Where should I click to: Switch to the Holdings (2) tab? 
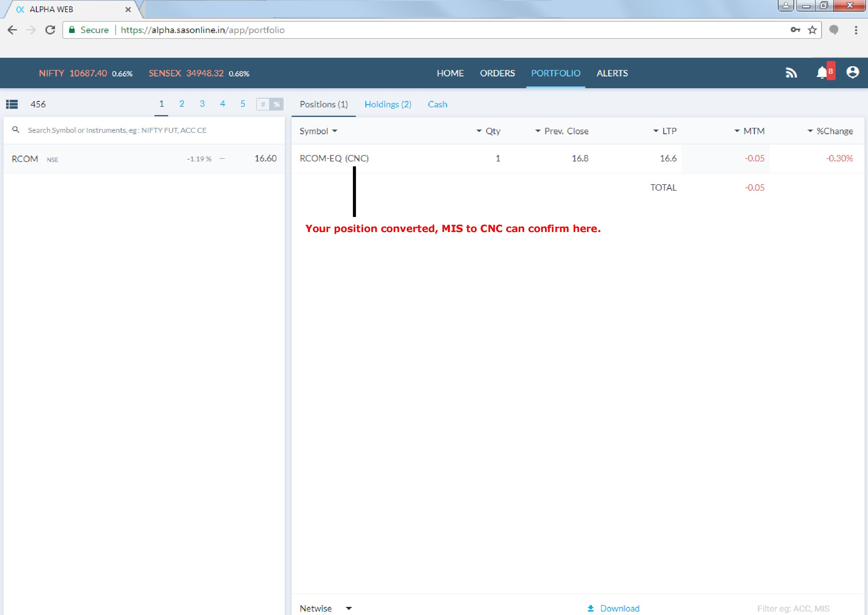pos(388,104)
